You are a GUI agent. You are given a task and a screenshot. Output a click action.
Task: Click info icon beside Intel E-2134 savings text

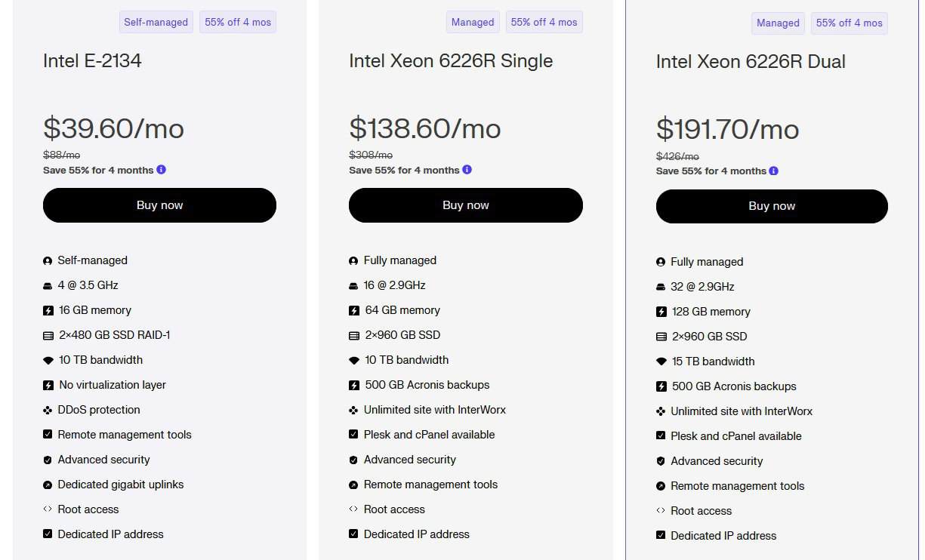coord(162,169)
